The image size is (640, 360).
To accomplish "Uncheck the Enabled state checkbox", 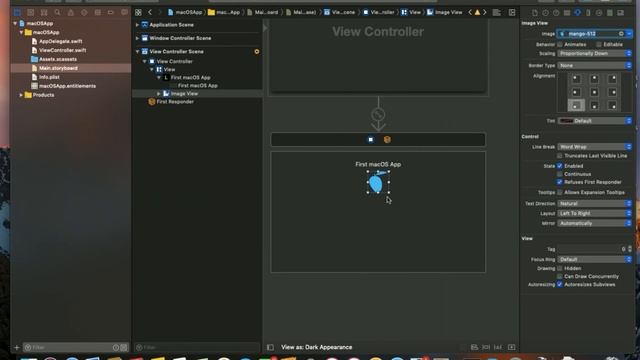I will [x=560, y=166].
